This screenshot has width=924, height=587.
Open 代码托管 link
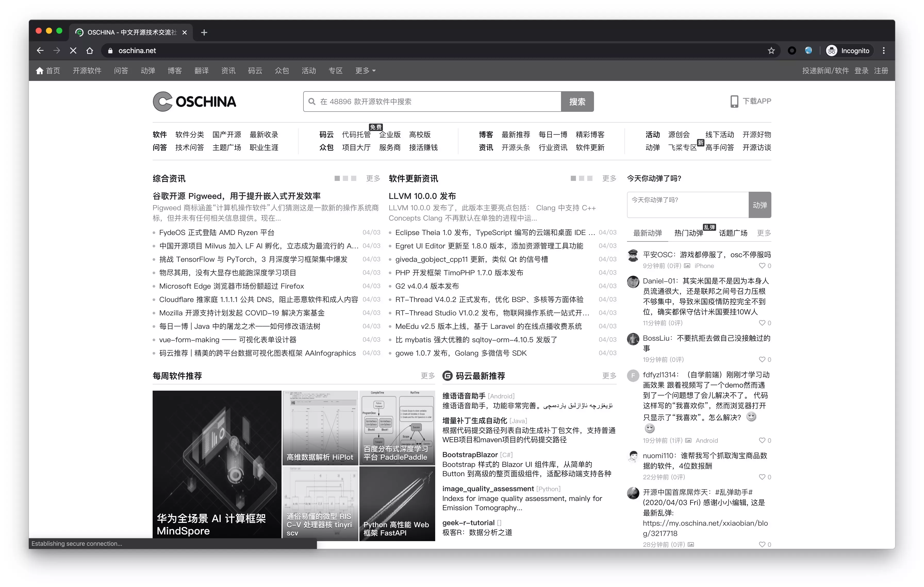356,135
